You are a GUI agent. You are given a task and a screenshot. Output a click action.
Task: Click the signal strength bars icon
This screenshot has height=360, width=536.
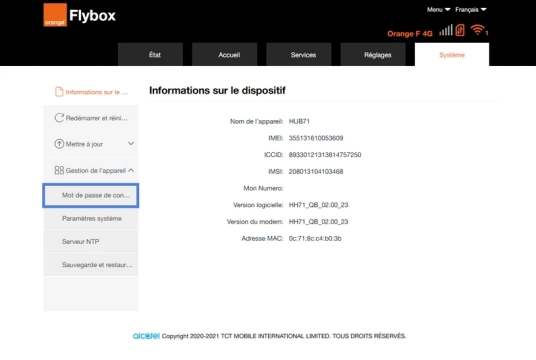[446, 30]
